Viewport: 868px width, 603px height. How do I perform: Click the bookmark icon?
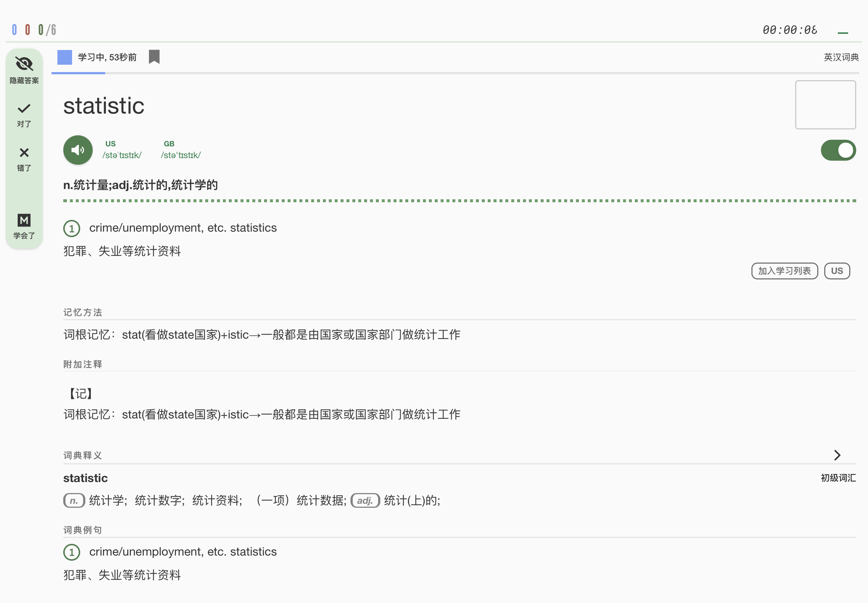click(x=154, y=57)
